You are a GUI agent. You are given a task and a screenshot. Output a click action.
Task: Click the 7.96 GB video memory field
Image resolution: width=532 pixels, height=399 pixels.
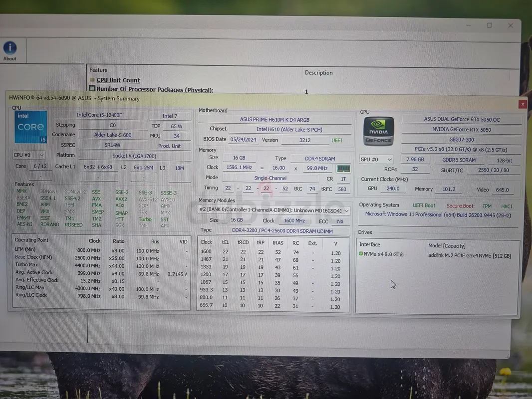[x=415, y=159]
